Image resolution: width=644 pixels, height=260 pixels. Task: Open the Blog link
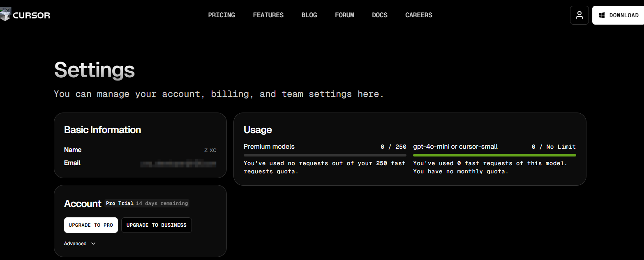[x=309, y=15]
